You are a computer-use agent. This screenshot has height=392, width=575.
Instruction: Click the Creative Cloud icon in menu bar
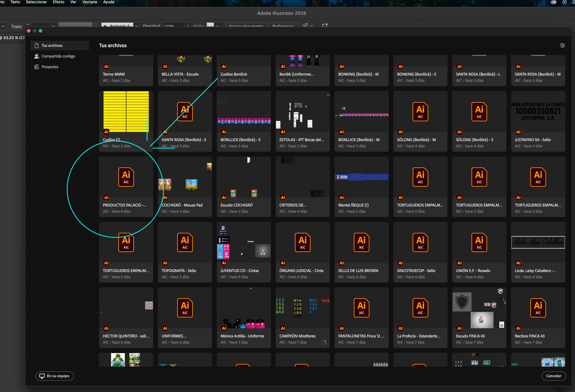[553, 2]
